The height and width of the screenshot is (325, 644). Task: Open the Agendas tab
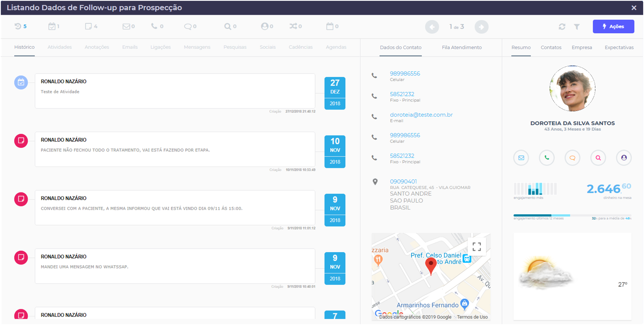click(x=336, y=47)
